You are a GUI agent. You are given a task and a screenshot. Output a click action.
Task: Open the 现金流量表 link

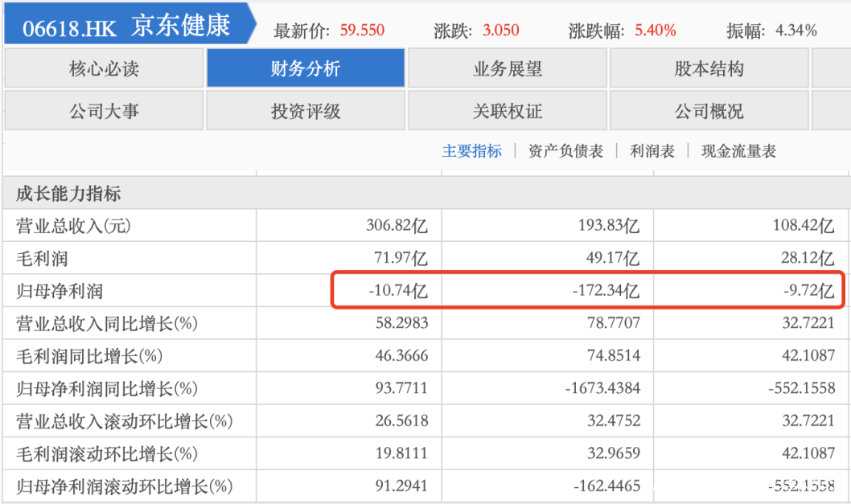click(x=738, y=151)
